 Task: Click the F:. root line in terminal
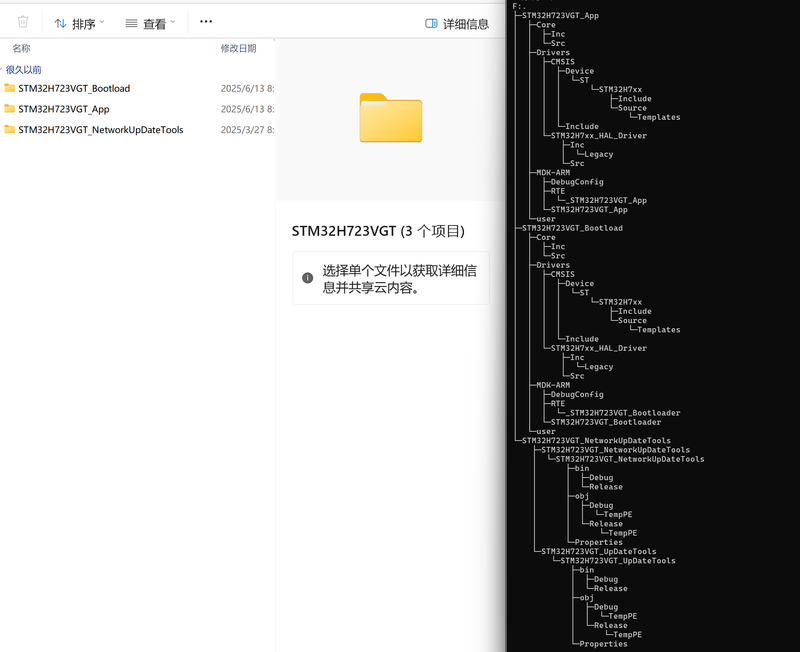[519, 7]
